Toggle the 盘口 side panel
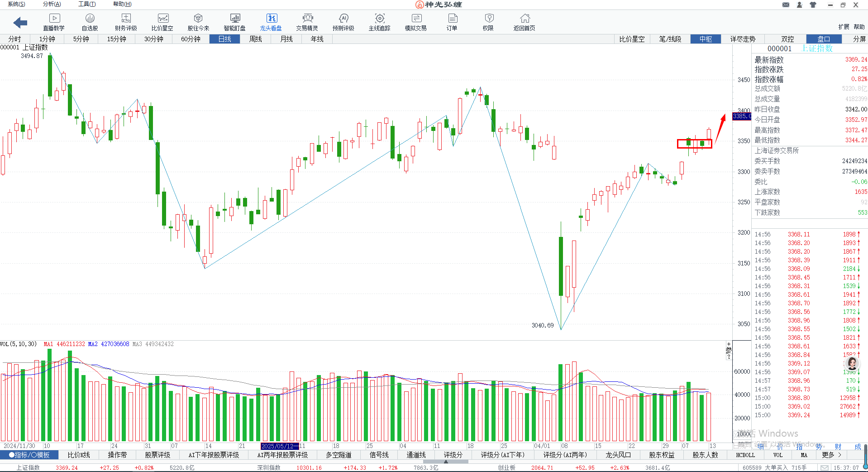Image resolution: width=868 pixels, height=472 pixels. pos(824,39)
